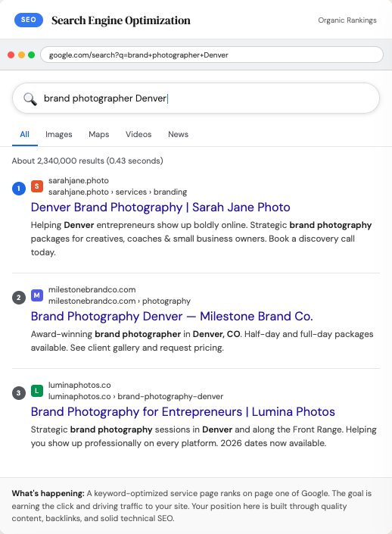This screenshot has height=534, width=392.
Task: Click the luminaphotos.co › brand-photography-denver breadcrumb
Action: (x=135, y=396)
